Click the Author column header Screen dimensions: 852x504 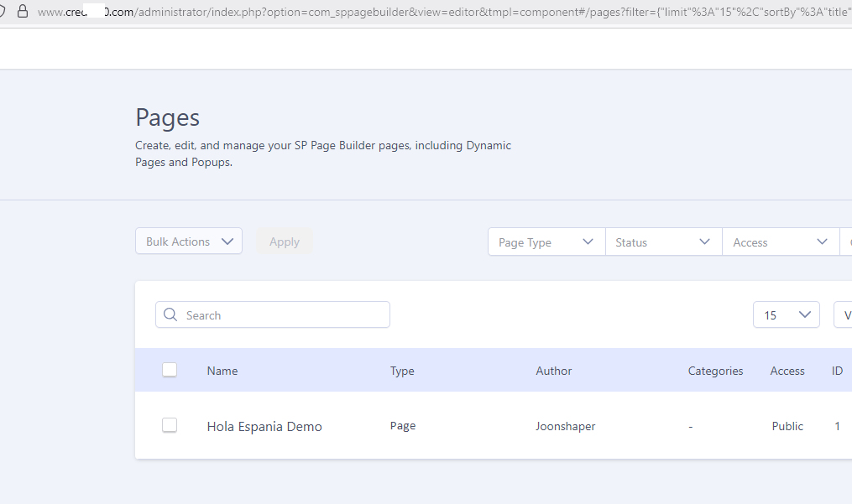coord(554,371)
